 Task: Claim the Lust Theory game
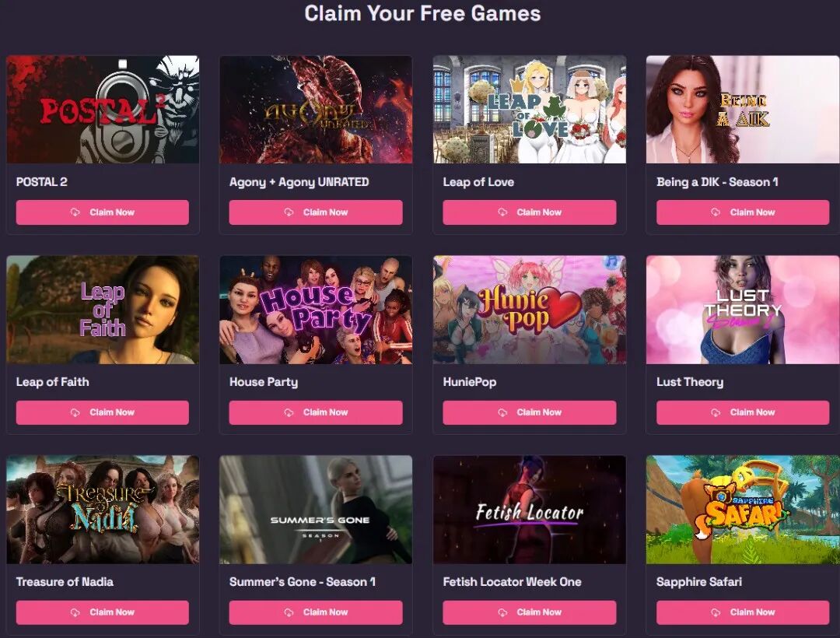(743, 412)
